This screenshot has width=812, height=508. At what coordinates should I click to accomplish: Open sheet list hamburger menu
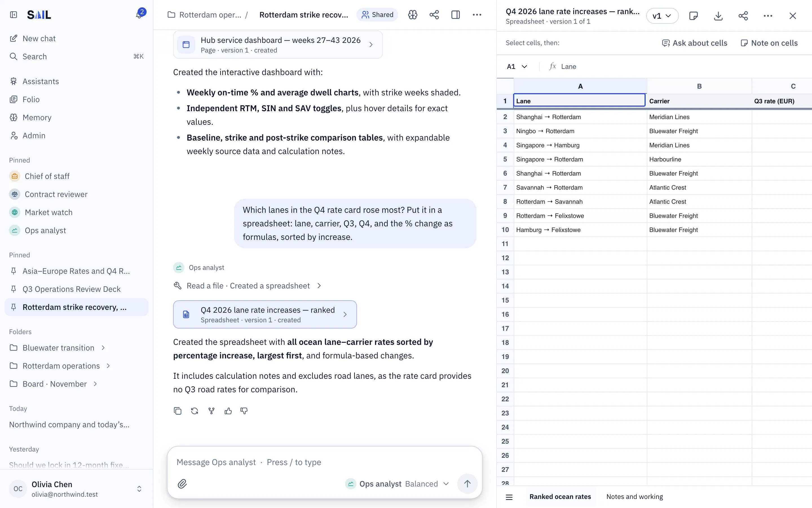pyautogui.click(x=509, y=497)
